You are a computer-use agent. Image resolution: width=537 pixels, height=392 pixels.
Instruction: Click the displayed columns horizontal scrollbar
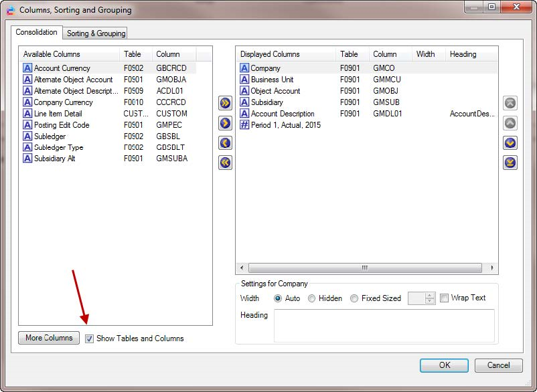[x=366, y=268]
